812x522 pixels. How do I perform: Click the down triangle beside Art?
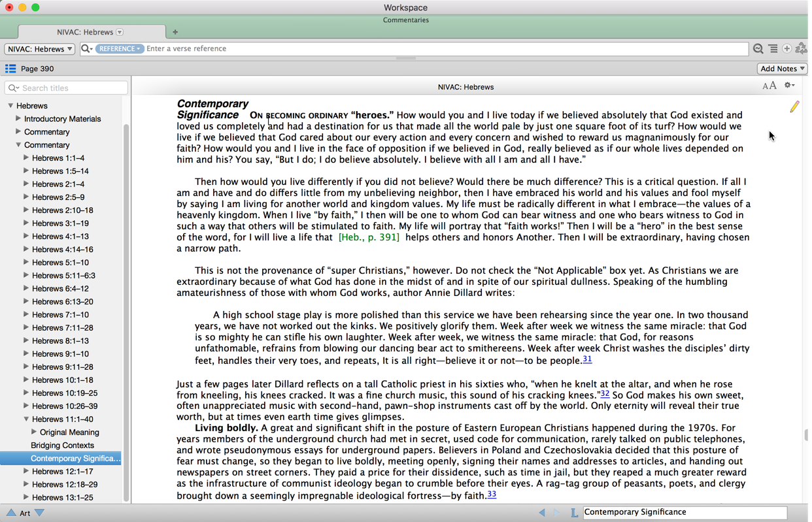tap(39, 513)
